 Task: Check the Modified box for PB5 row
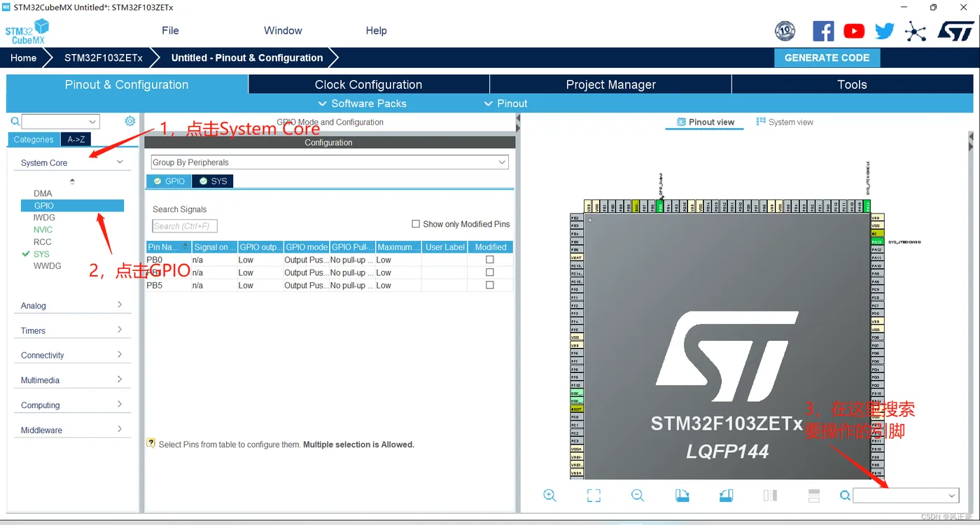coord(490,285)
